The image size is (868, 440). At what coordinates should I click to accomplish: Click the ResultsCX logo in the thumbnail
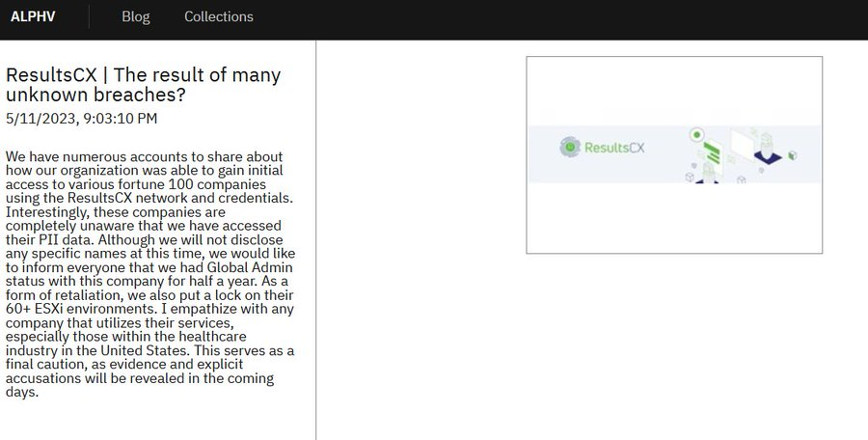(x=602, y=148)
